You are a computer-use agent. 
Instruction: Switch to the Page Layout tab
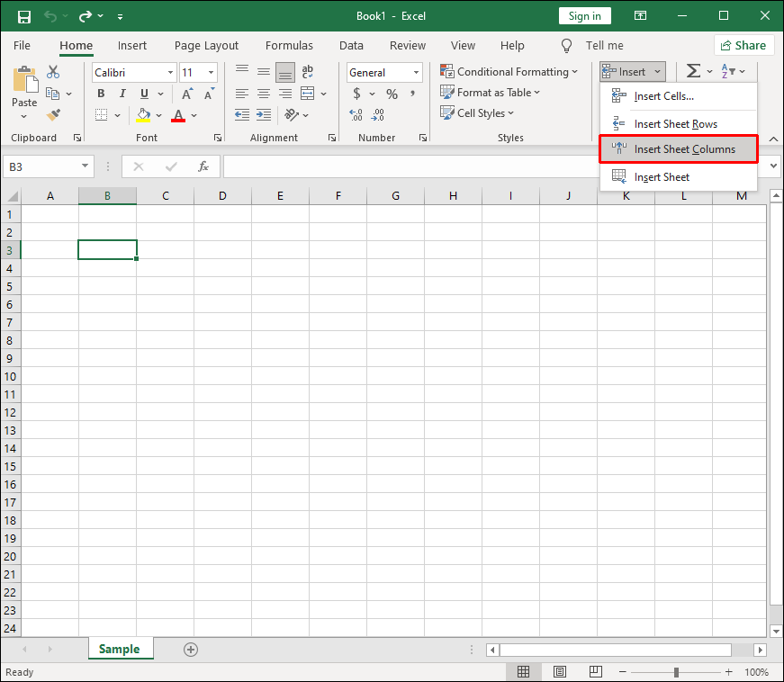tap(206, 46)
